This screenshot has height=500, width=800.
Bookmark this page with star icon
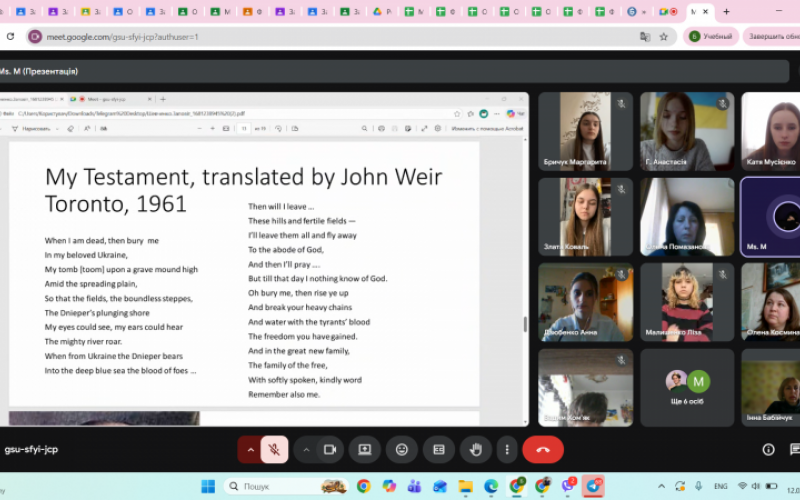point(663,36)
